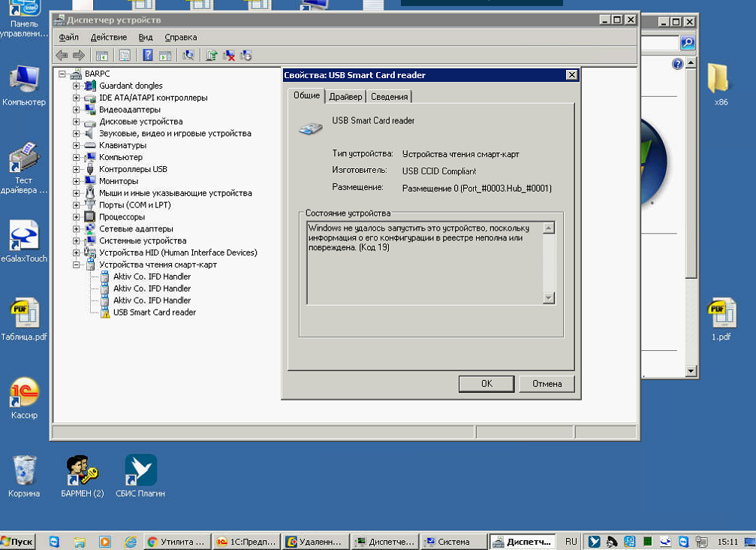Expand the Порты (COM и LPT) node
Screen dimensions: 756x550
(x=77, y=205)
